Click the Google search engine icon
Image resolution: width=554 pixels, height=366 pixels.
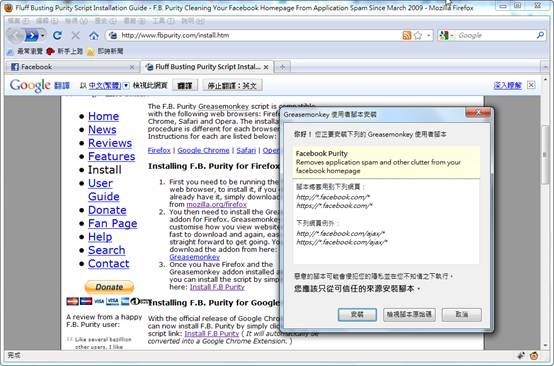(444, 35)
